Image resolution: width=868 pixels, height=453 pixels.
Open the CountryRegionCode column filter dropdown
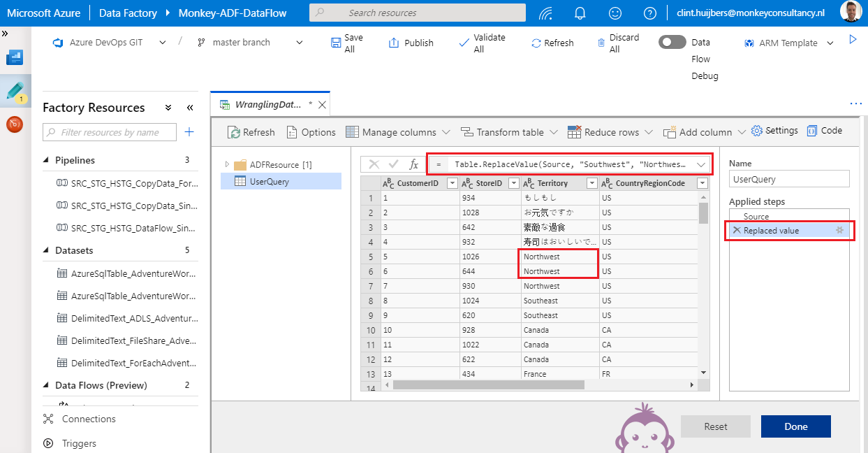[x=703, y=183]
